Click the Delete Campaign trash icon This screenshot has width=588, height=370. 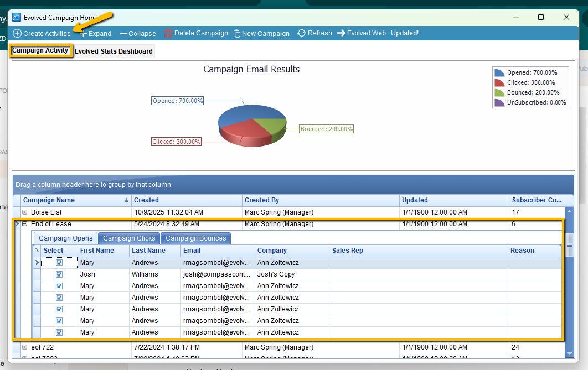168,33
